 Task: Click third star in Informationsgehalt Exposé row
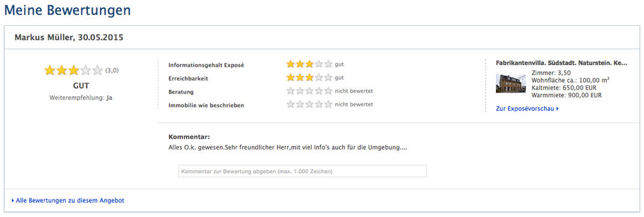point(309,64)
